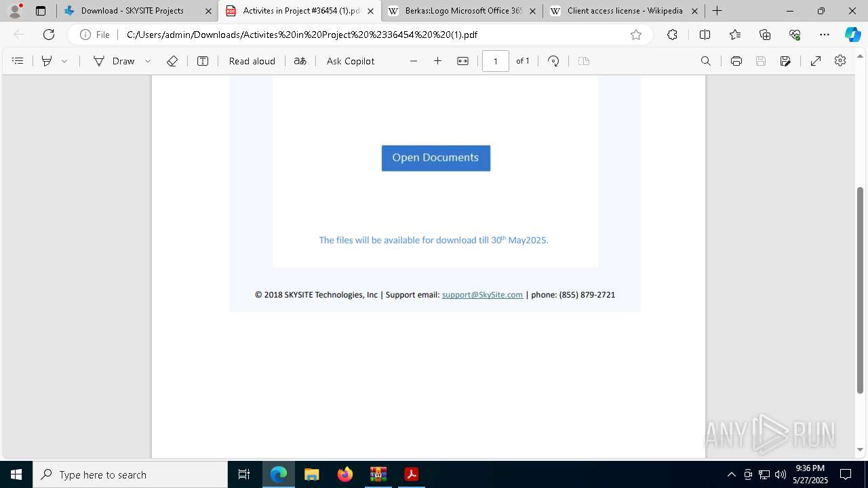Close the Client access license tab
The width and height of the screenshot is (868, 488).
tap(694, 11)
